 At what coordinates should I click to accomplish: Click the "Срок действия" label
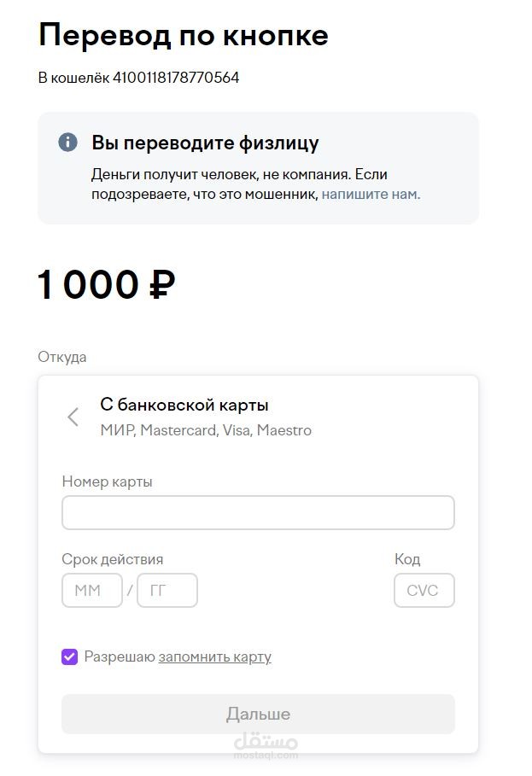pyautogui.click(x=113, y=559)
